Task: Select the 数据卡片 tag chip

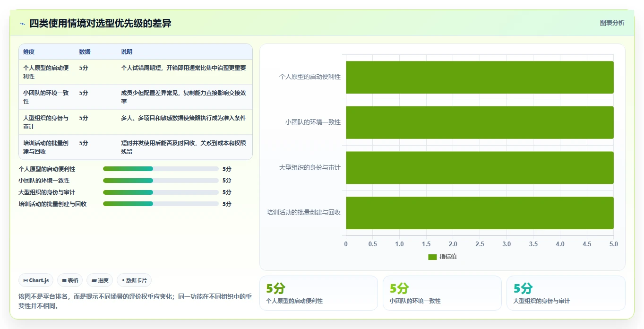Action: pyautogui.click(x=134, y=280)
